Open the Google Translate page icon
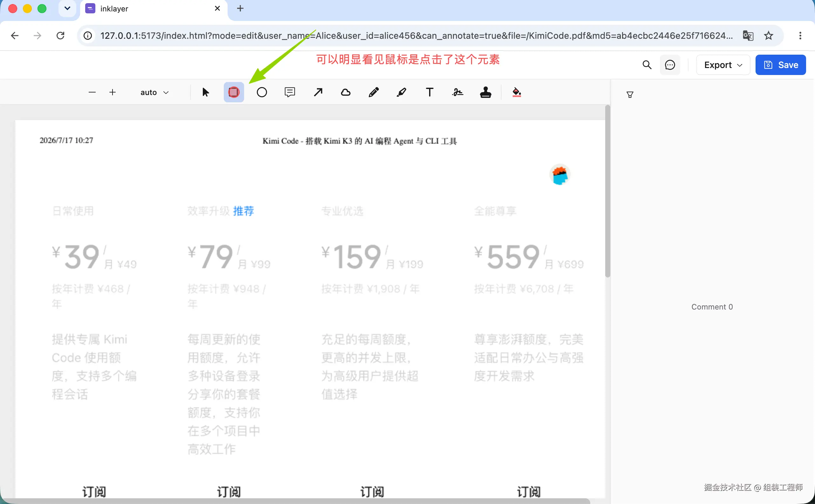The image size is (815, 504). pos(748,36)
